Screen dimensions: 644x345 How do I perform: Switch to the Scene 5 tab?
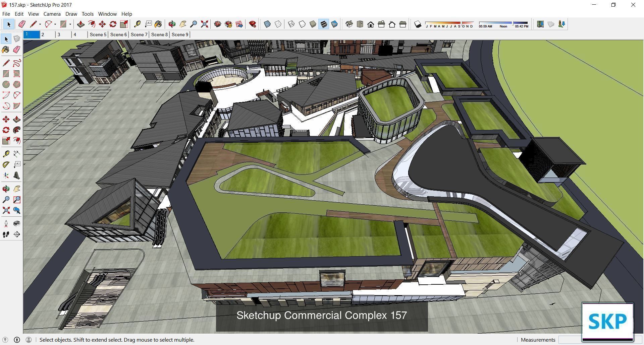[x=98, y=34]
